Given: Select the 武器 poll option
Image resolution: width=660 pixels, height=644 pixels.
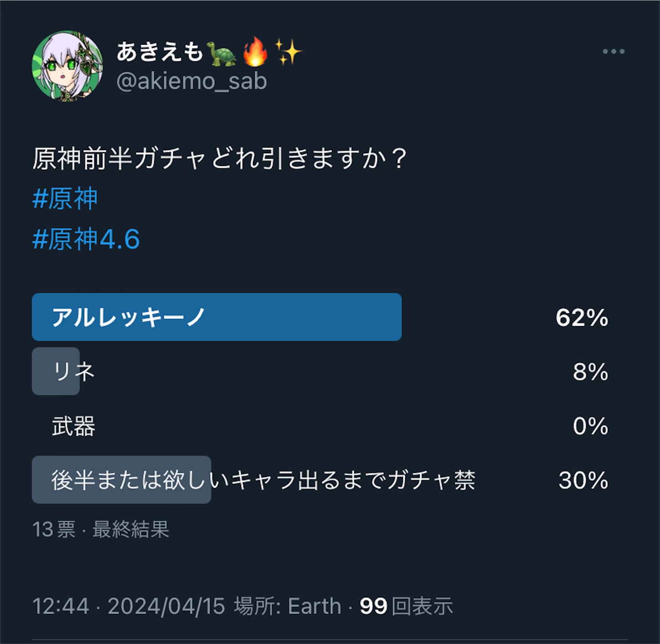Looking at the screenshot, I should click(73, 426).
